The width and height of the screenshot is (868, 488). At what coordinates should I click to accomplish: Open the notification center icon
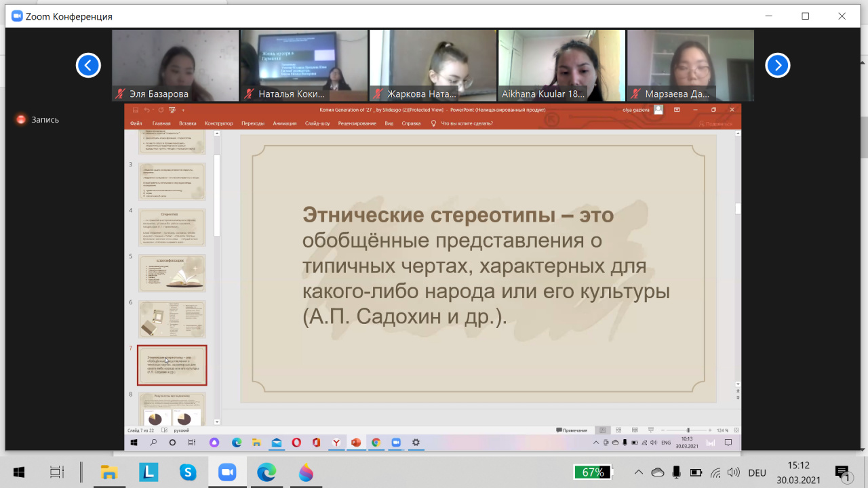tap(842, 472)
